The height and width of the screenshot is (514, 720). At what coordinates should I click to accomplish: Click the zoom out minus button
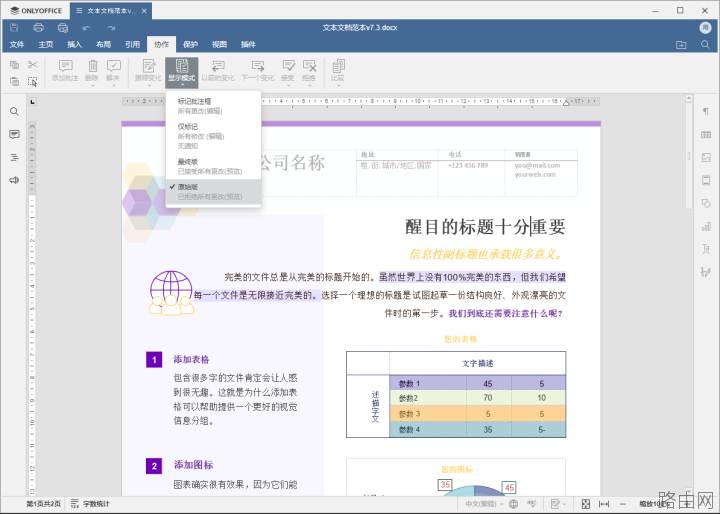pyautogui.click(x=623, y=504)
